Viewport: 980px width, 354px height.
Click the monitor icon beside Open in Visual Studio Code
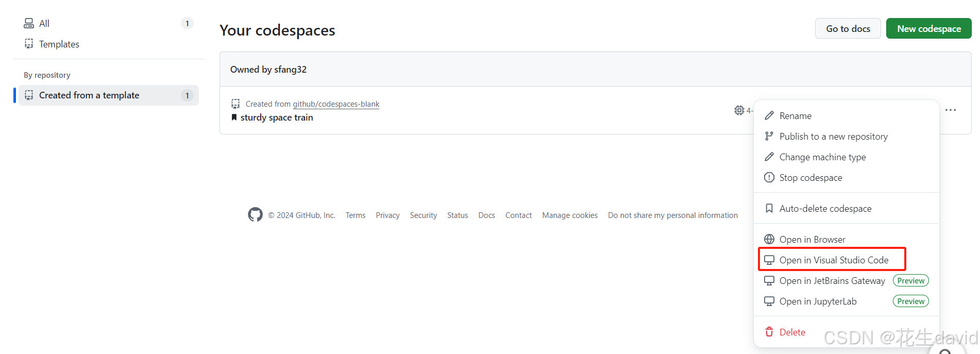click(x=769, y=260)
